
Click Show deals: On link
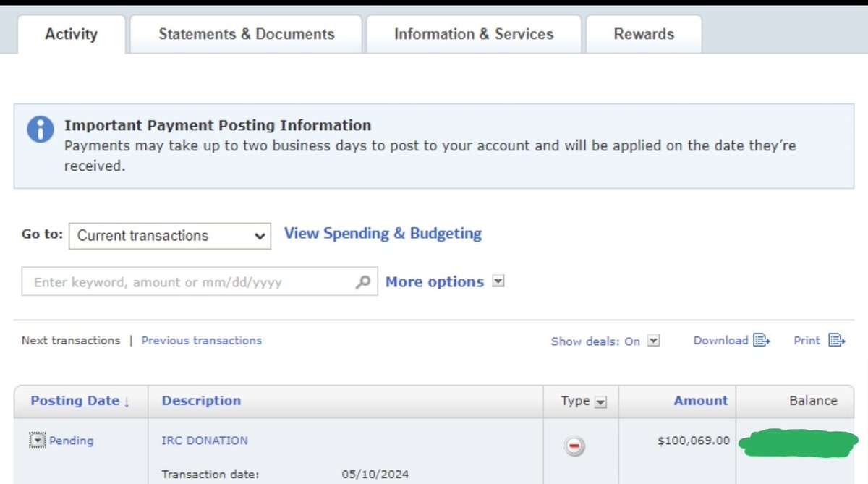(595, 341)
